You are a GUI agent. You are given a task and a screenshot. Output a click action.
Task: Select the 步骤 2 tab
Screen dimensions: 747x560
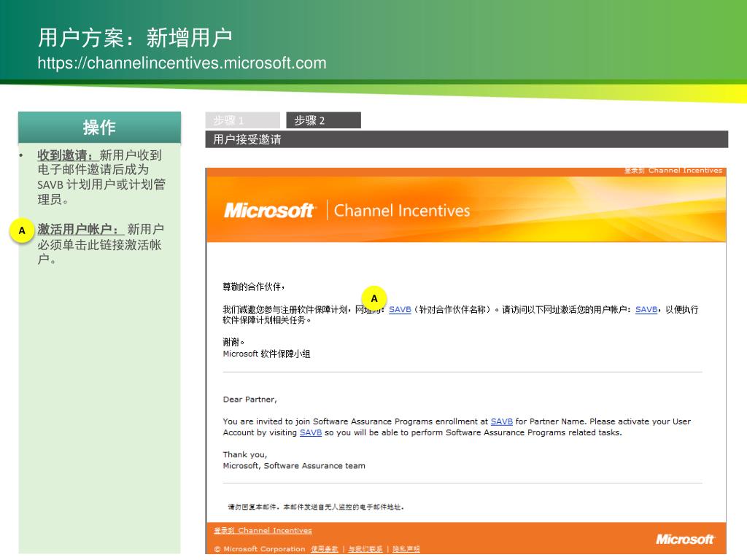point(323,120)
